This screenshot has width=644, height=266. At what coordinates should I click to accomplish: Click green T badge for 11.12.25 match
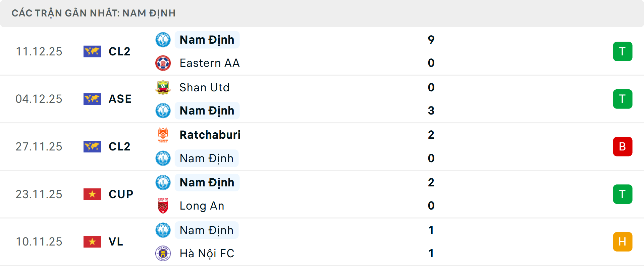[623, 51]
